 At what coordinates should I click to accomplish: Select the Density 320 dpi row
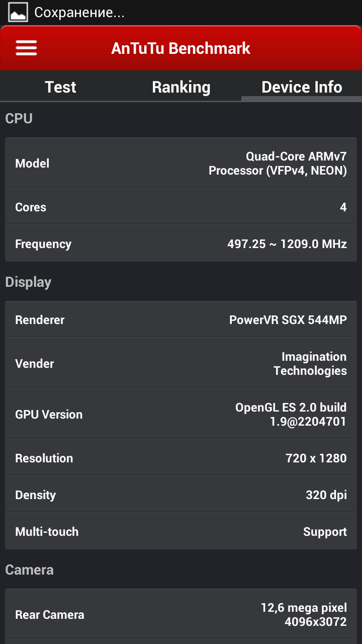click(x=181, y=495)
